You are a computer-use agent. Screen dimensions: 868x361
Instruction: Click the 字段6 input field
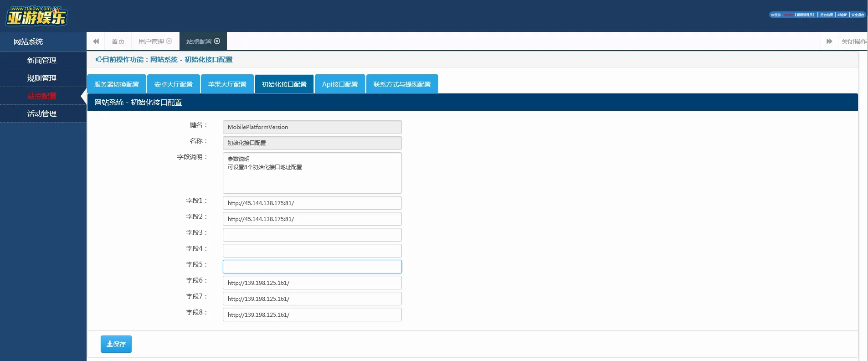pos(312,283)
